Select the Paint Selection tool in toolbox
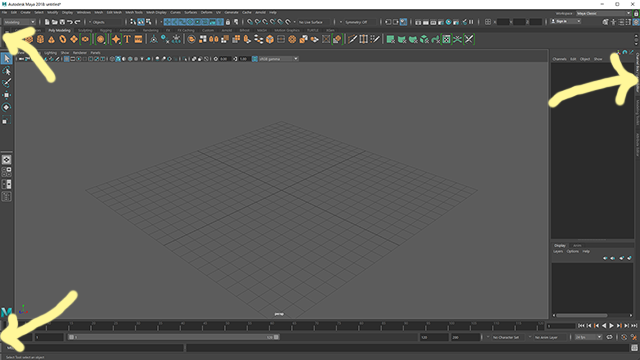640x360 pixels. [6, 83]
